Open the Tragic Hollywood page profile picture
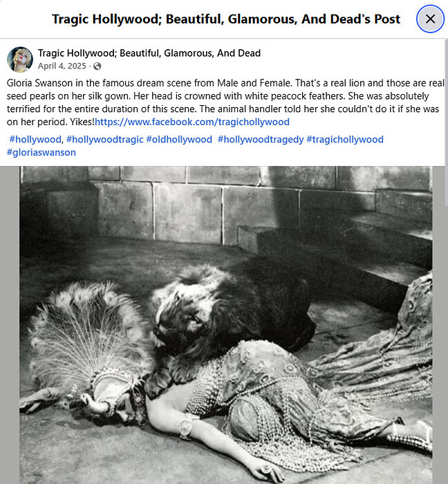This screenshot has height=484, width=448. [x=20, y=59]
